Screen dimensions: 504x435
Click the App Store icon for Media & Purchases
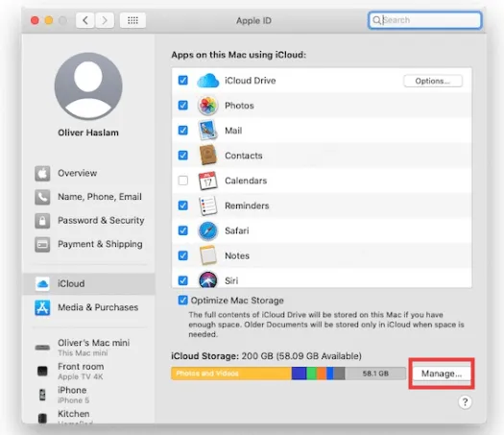(x=42, y=307)
